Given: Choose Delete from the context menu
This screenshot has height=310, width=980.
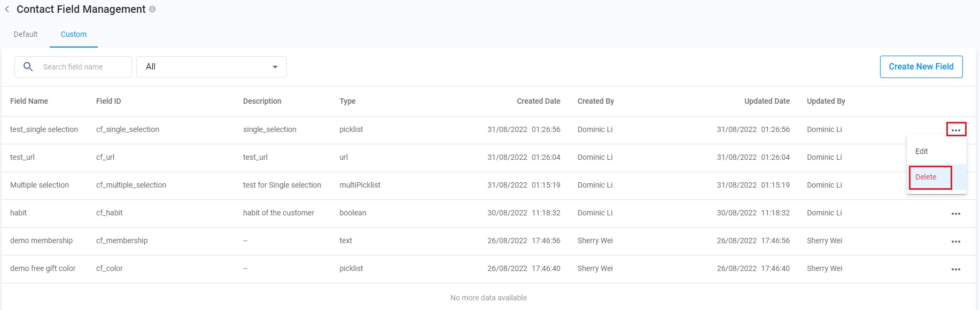Looking at the screenshot, I should 926,177.
